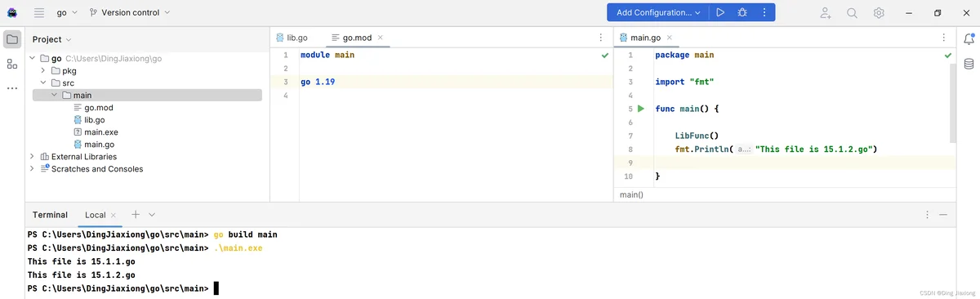
Task: Select main.exe in the project tree
Action: point(100,132)
